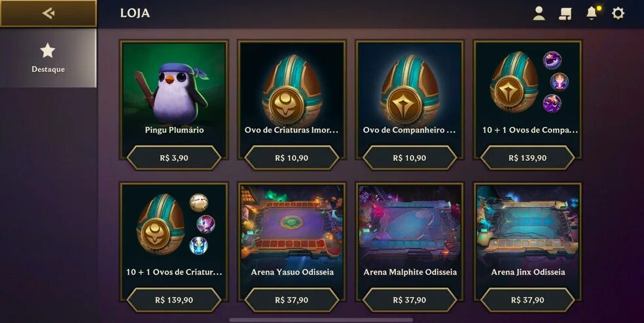The height and width of the screenshot is (323, 644).
Task: Open the profile icon in header
Action: point(539,14)
